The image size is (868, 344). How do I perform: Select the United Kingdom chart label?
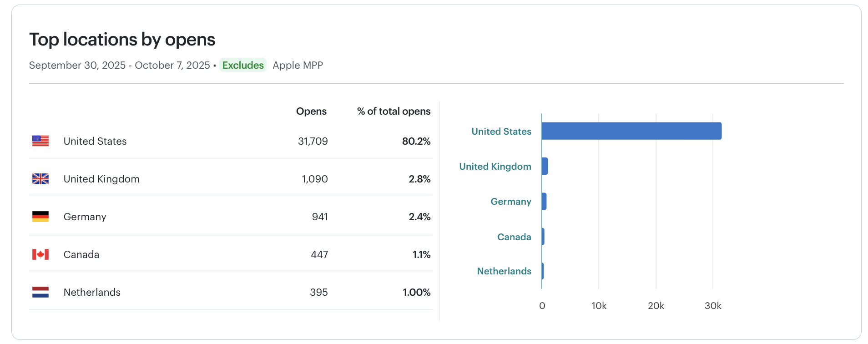tap(495, 167)
